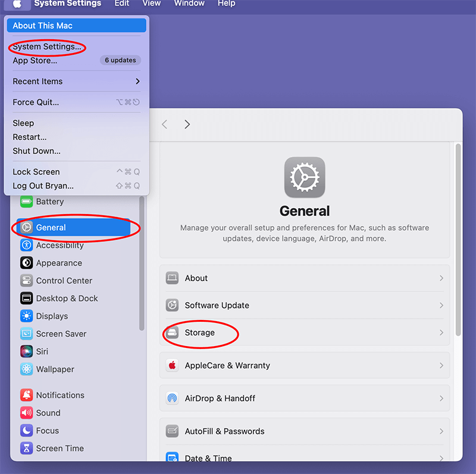The width and height of the screenshot is (476, 474).
Task: Click the forward navigation arrow
Action: pos(187,124)
